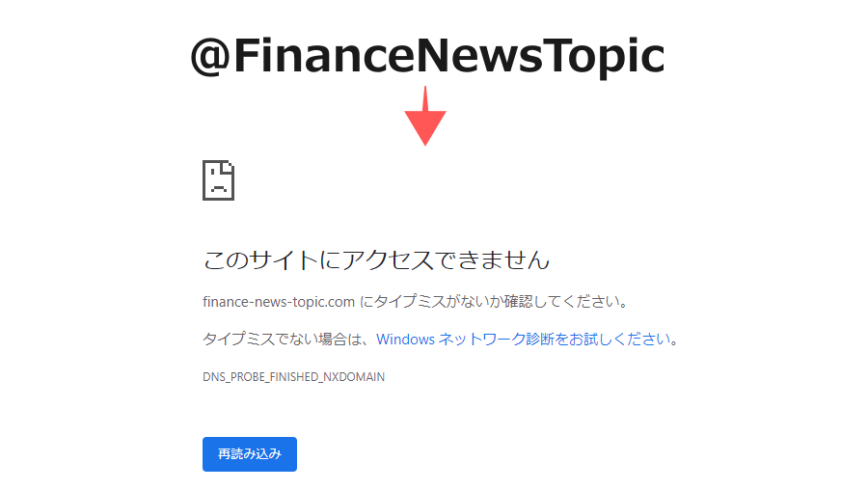Click "NXDOMAIN" at the end of the error code
The height and width of the screenshot is (490, 868).
click(354, 377)
